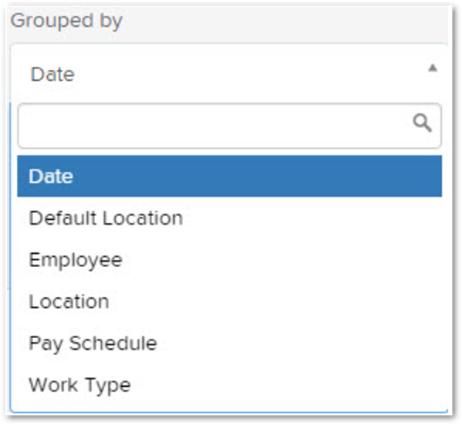Select Work Type in the list
Image resolution: width=462 pixels, height=425 pixels.
coord(230,385)
